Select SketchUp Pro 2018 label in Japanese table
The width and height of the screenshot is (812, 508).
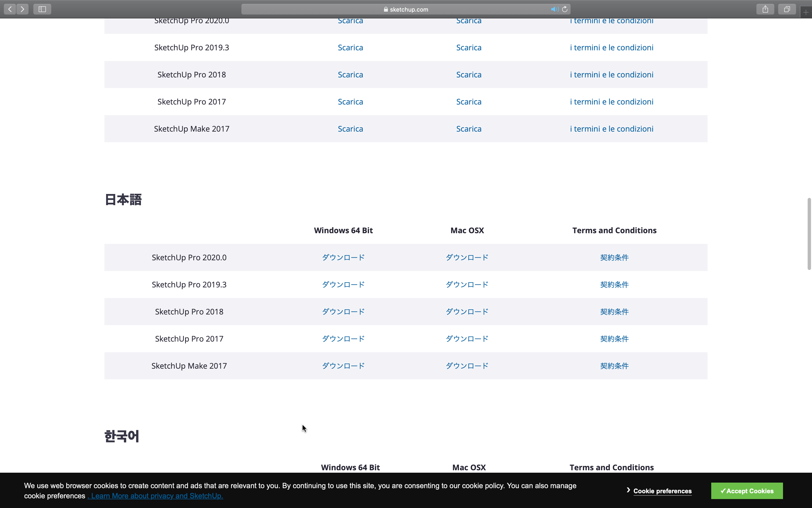click(x=189, y=312)
